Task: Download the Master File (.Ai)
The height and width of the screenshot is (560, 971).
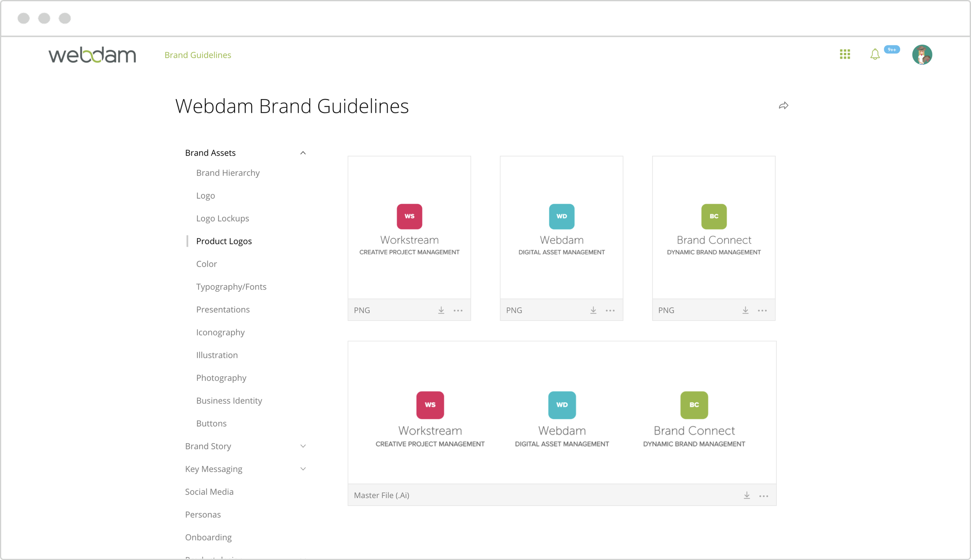Action: [747, 496]
